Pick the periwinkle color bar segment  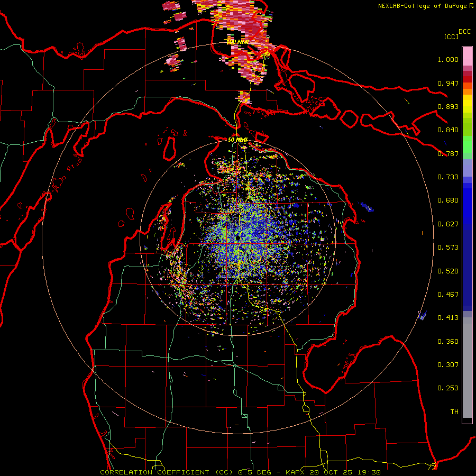point(467,168)
